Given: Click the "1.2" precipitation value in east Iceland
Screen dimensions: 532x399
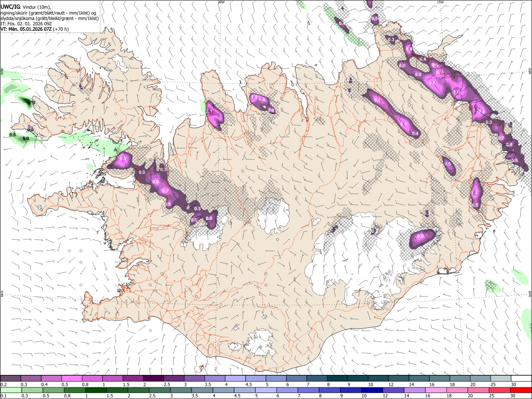Looking at the screenshot, I should click(x=475, y=192).
